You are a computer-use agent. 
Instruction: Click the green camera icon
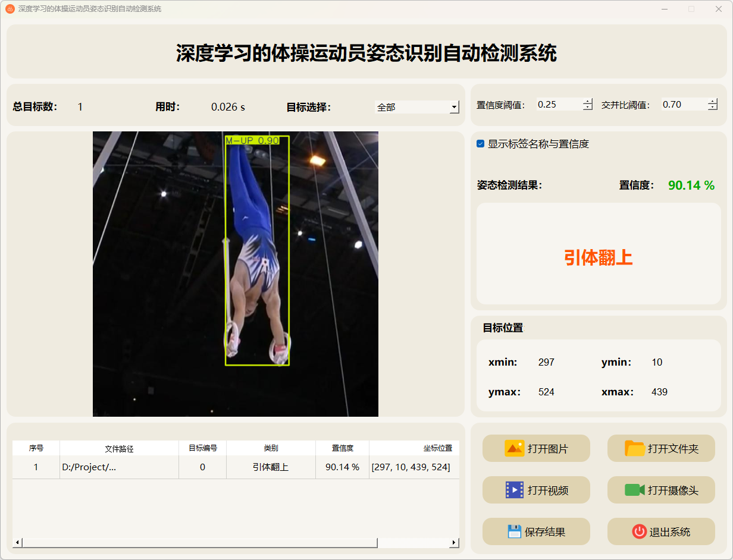634,490
